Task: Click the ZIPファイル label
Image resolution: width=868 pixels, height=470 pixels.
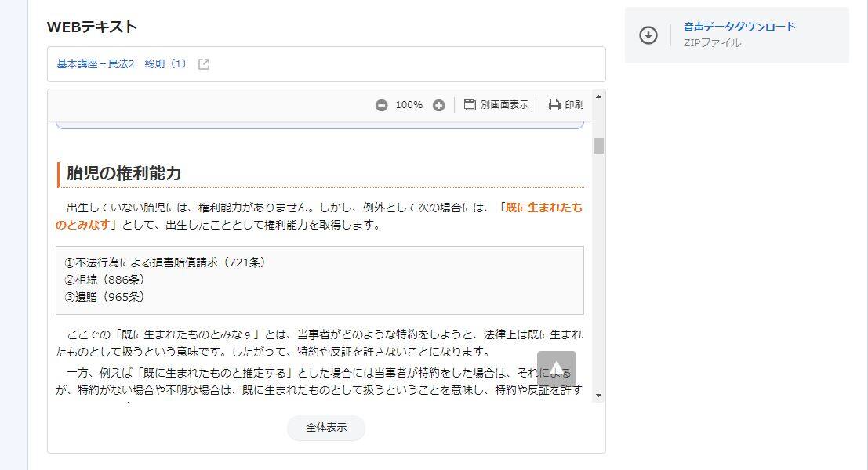Action: (712, 42)
